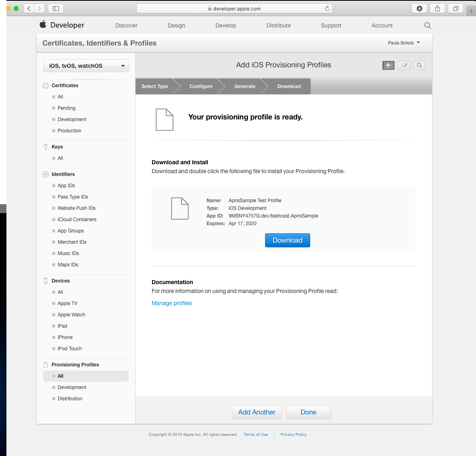Select iPhone under Devices
Image resolution: width=476 pixels, height=456 pixels.
click(x=65, y=337)
